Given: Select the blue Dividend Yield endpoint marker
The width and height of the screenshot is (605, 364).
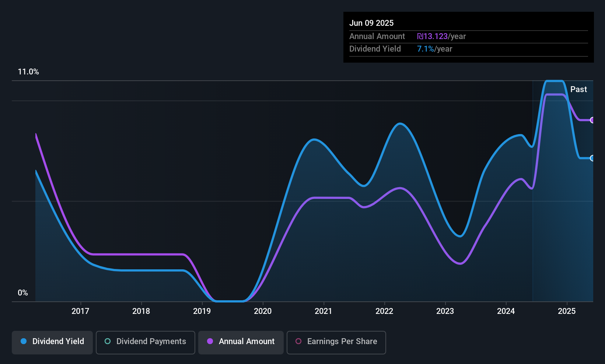Looking at the screenshot, I should (x=592, y=158).
